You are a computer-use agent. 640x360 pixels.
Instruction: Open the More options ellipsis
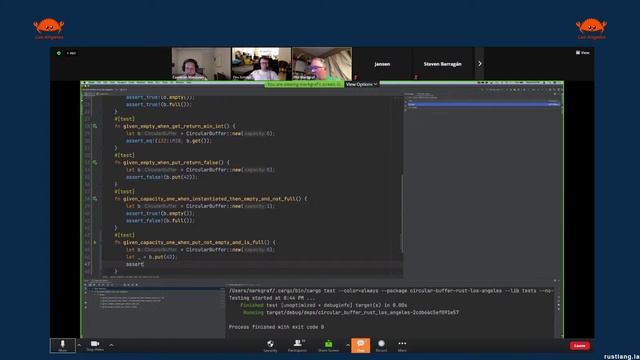(x=402, y=345)
